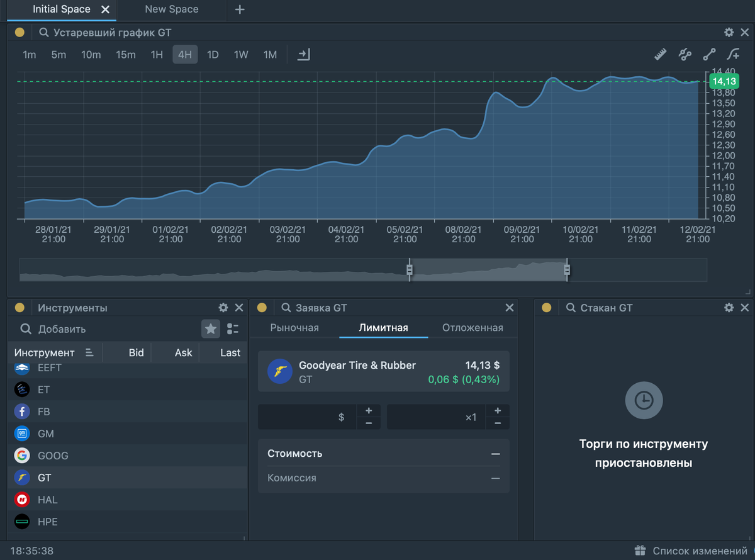The width and height of the screenshot is (755, 560).
Task: Set chart timeframe to 1W
Action: click(241, 55)
